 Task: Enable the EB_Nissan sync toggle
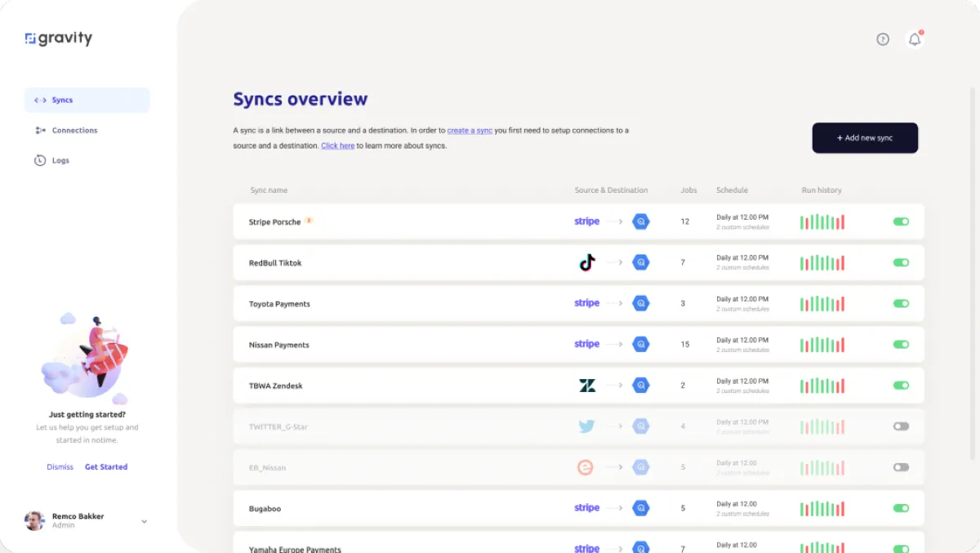901,467
